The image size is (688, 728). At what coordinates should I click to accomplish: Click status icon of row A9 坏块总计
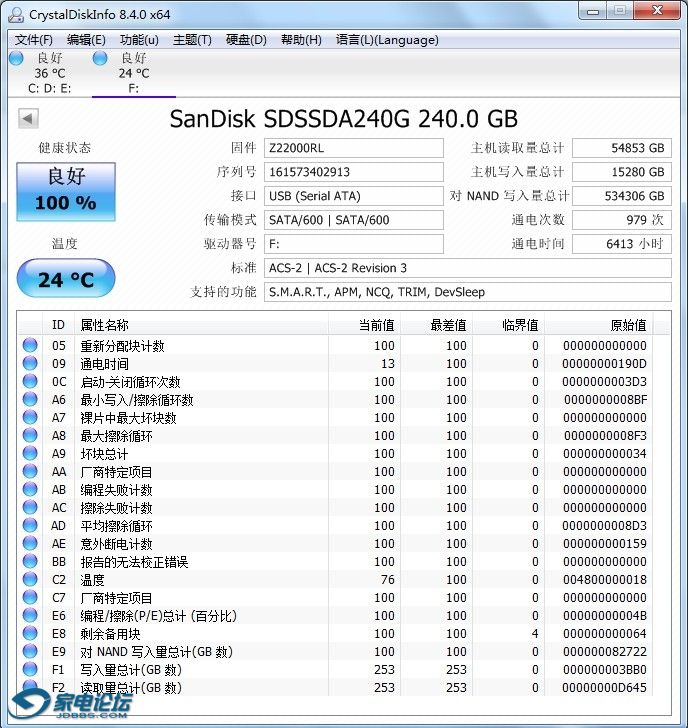click(x=30, y=453)
